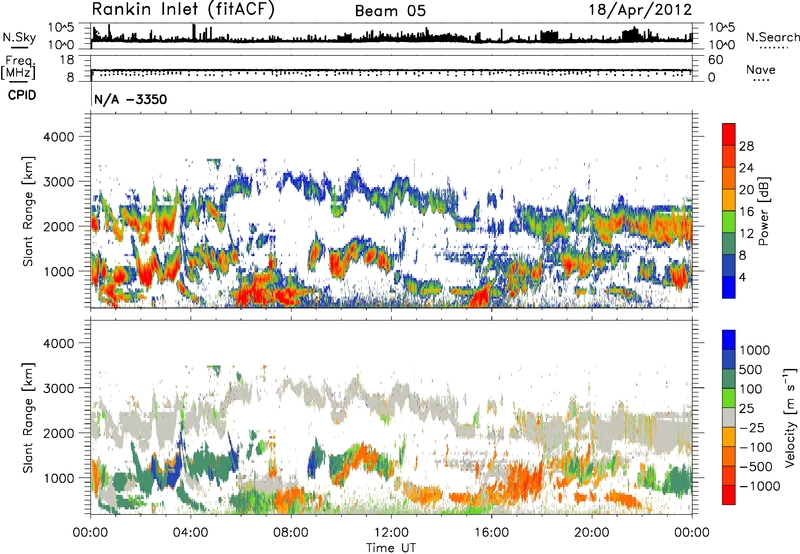
Task: Click the blue top of the velocity color bar
Action: point(729,340)
